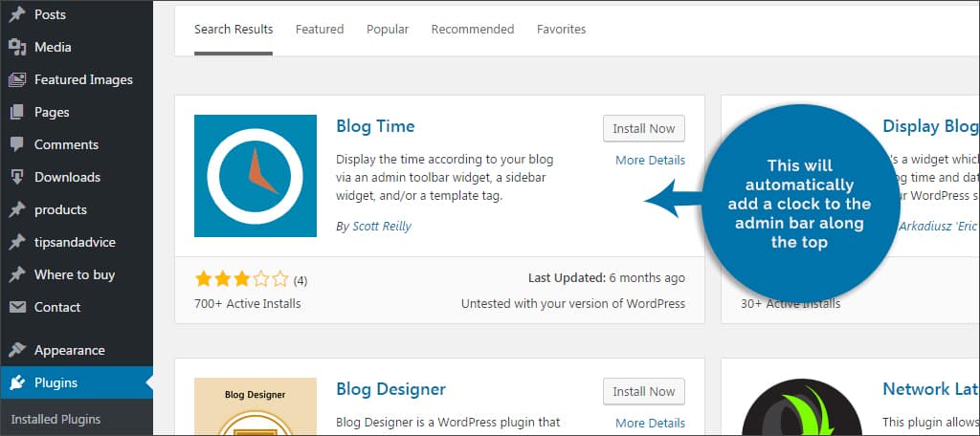Click the Network Lat plugin thumbnail
Viewport: 980px width, 436px height.
[801, 407]
